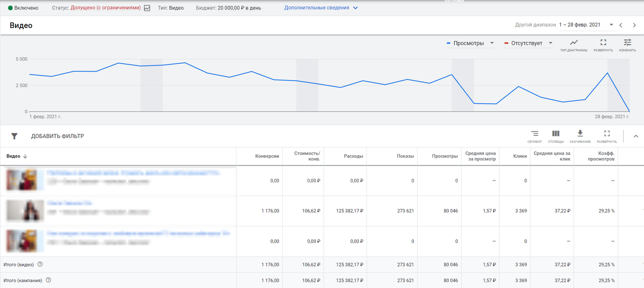Sort by Расходы column header

point(354,156)
